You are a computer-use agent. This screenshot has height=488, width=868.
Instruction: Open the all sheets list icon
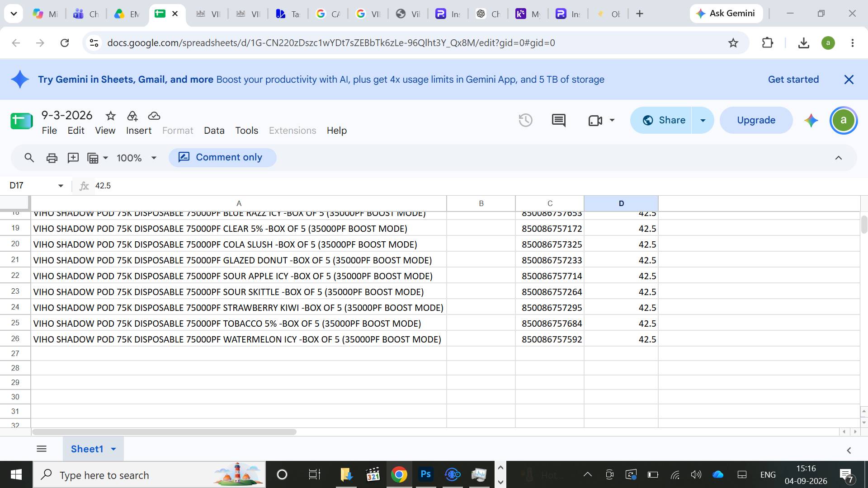pyautogui.click(x=42, y=449)
